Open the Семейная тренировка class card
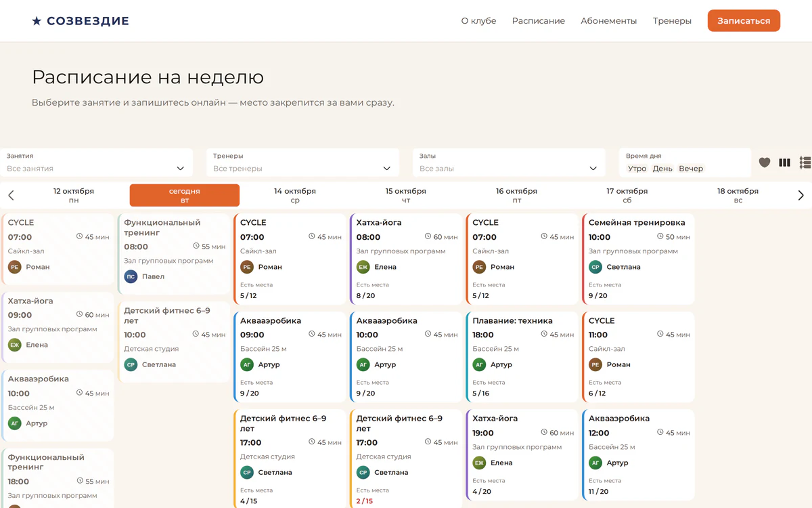The height and width of the screenshot is (508, 812). coord(638,259)
